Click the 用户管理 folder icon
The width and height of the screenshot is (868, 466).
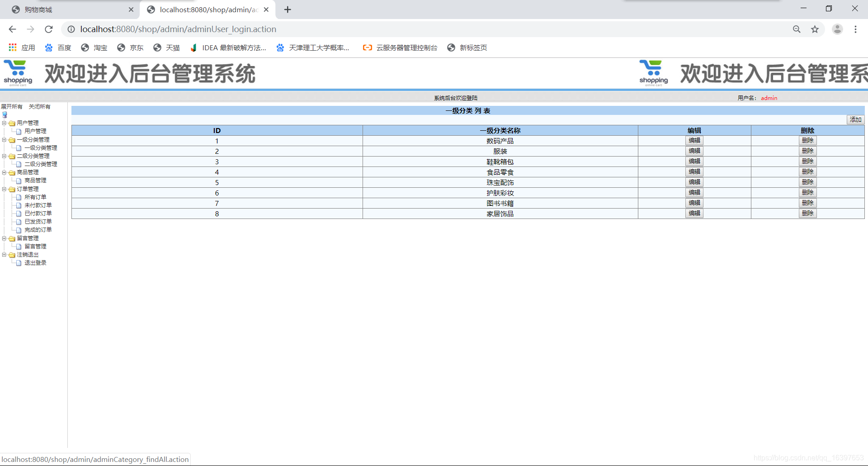(x=12, y=123)
